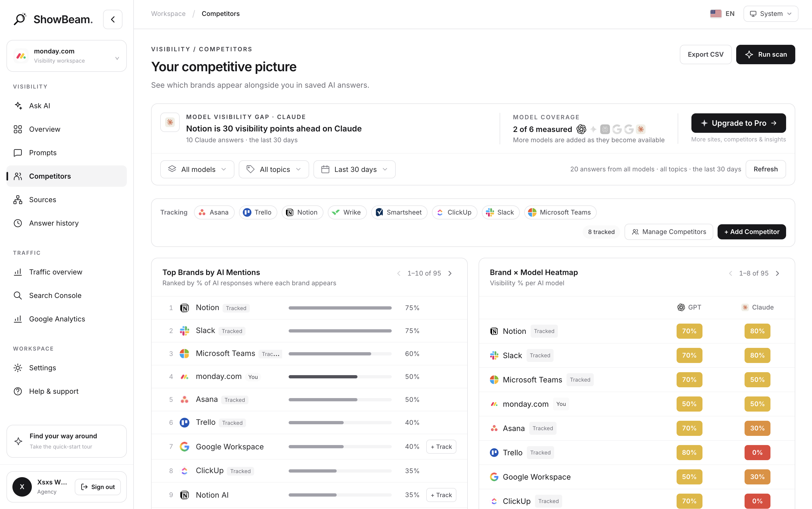Image resolution: width=812 pixels, height=509 pixels.
Task: Click Upgrade to Pro
Action: coord(738,123)
